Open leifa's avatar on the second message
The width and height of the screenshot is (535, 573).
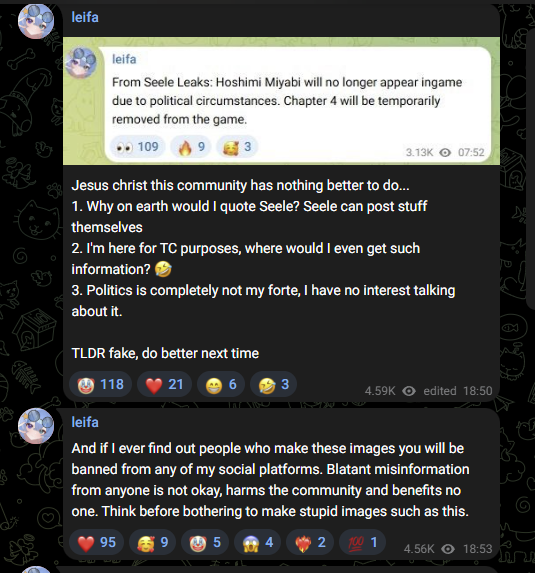36,426
